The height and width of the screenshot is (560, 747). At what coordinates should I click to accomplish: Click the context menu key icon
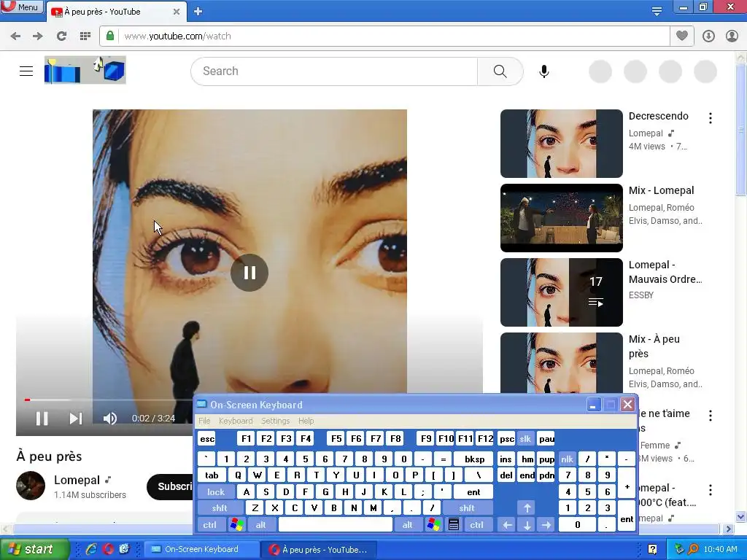pyautogui.click(x=454, y=525)
